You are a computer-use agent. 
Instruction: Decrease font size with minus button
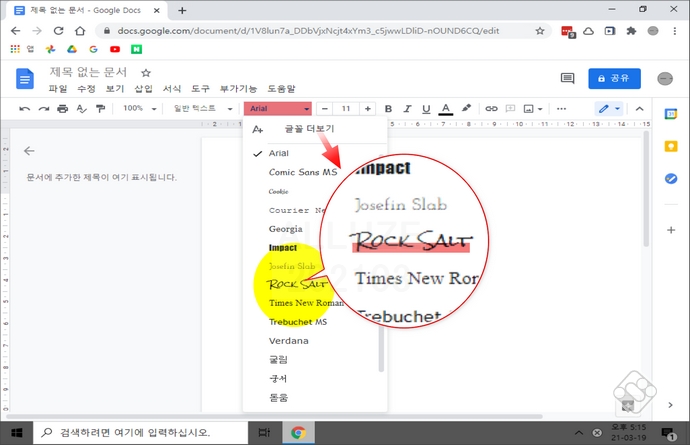(325, 109)
